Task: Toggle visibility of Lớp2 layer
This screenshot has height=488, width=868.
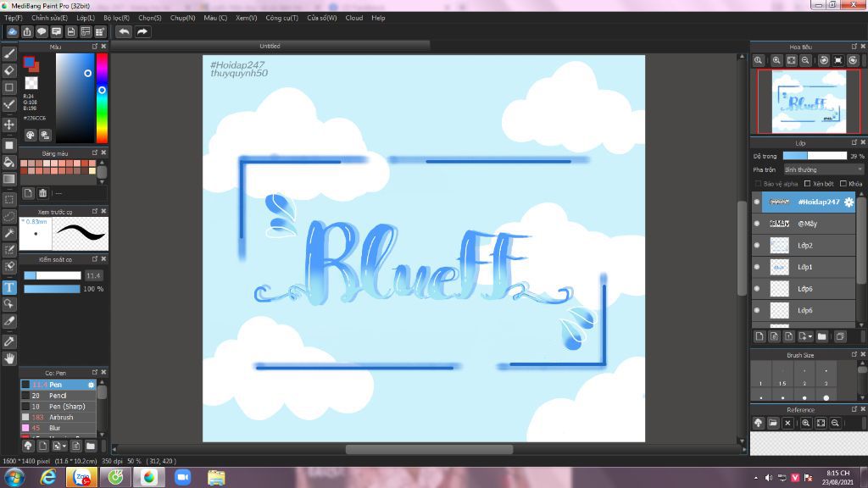Action: click(757, 245)
